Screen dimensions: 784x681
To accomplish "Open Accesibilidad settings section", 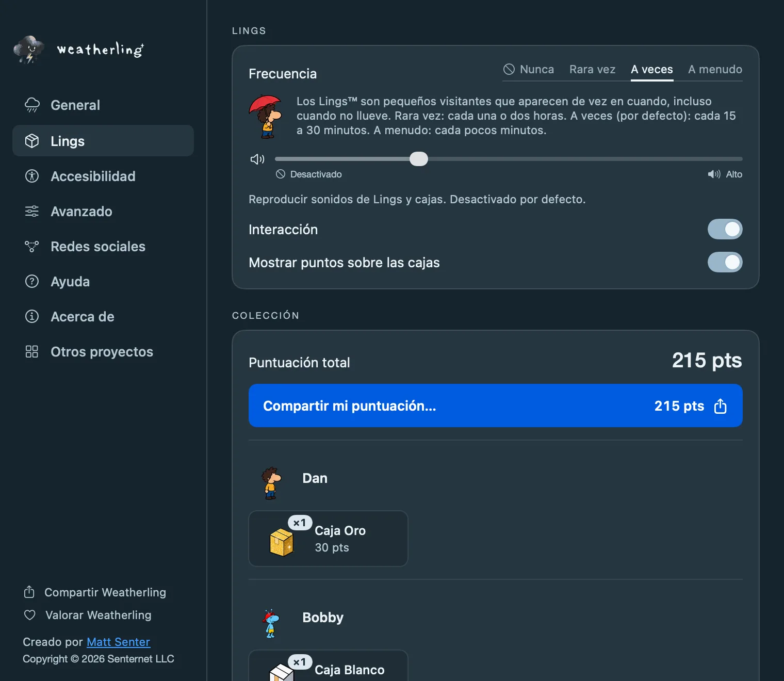I will point(103,176).
